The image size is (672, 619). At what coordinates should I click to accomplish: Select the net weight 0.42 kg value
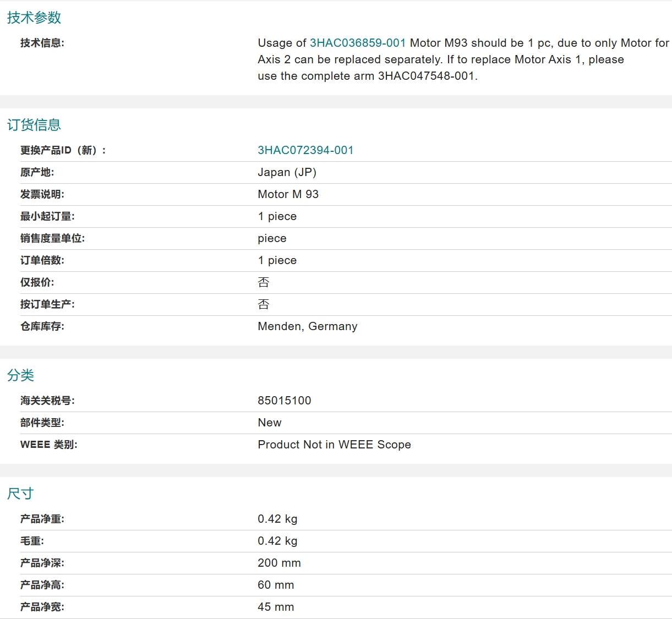click(x=278, y=519)
